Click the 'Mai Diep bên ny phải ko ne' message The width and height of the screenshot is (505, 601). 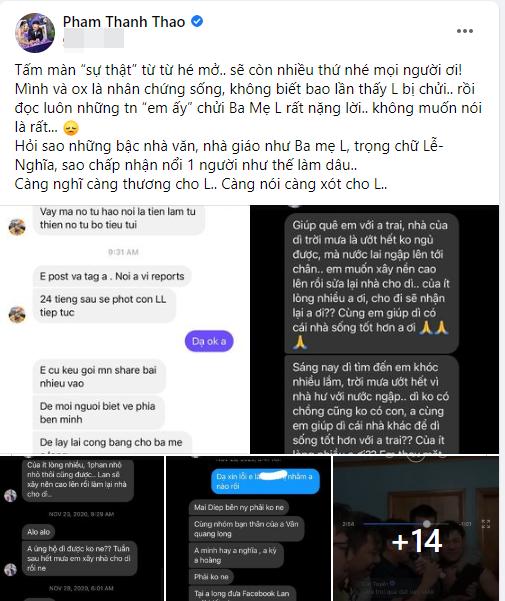(239, 507)
